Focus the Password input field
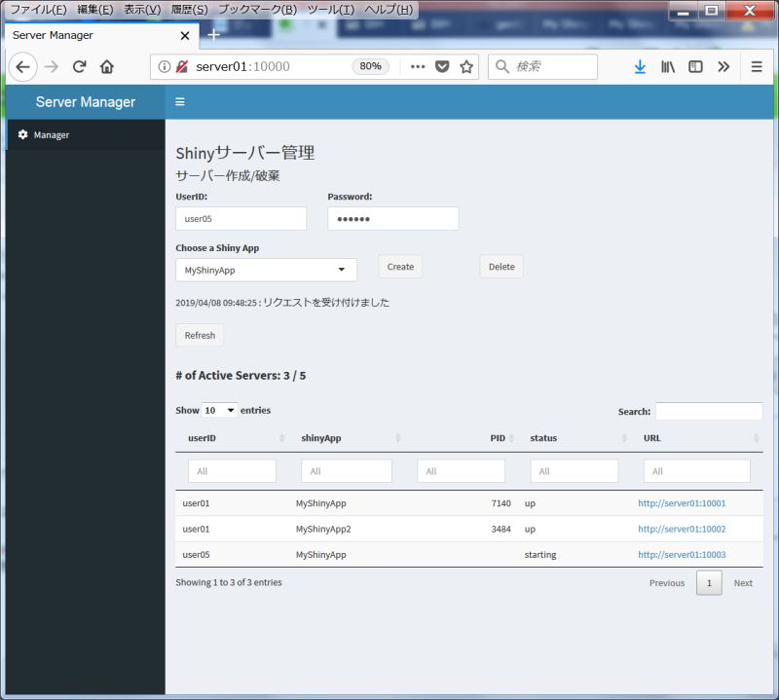The width and height of the screenshot is (779, 700). click(393, 219)
